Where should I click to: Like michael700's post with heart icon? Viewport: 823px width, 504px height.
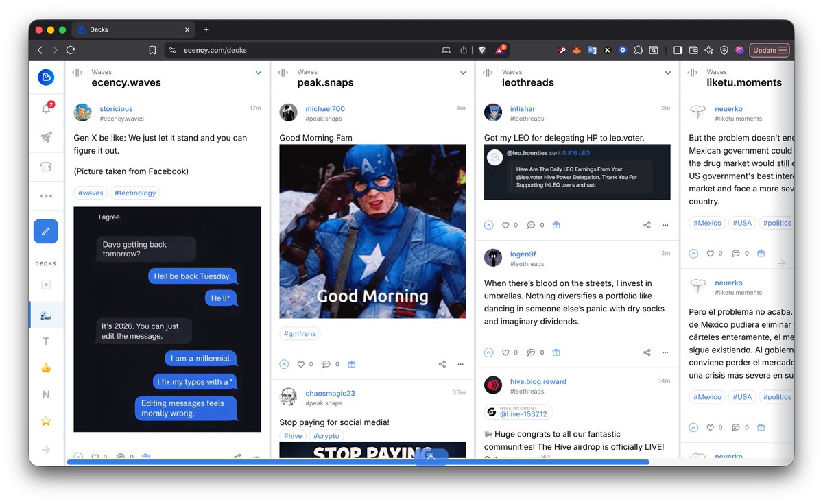[300, 364]
